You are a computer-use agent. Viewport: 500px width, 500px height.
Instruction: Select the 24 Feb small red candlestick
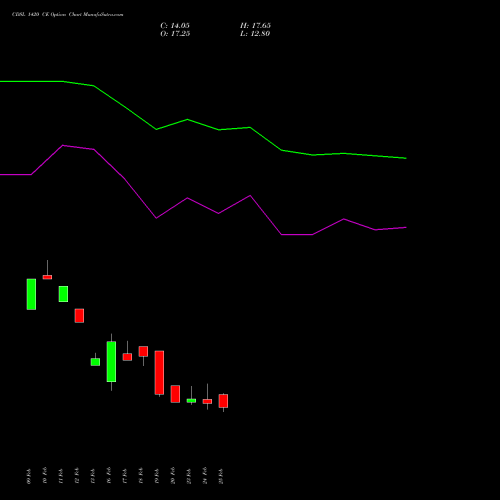(x=207, y=401)
